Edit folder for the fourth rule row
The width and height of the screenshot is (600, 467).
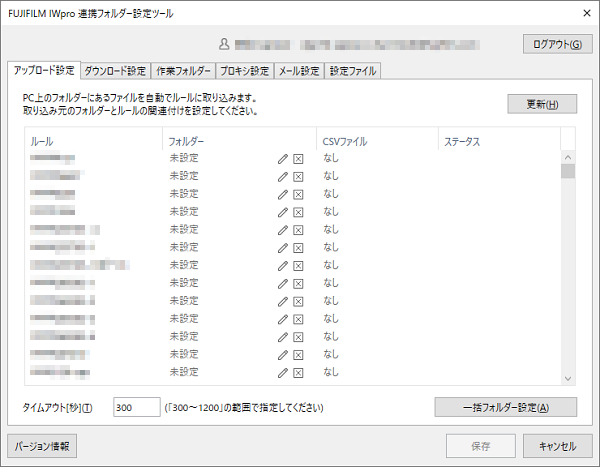click(x=283, y=212)
